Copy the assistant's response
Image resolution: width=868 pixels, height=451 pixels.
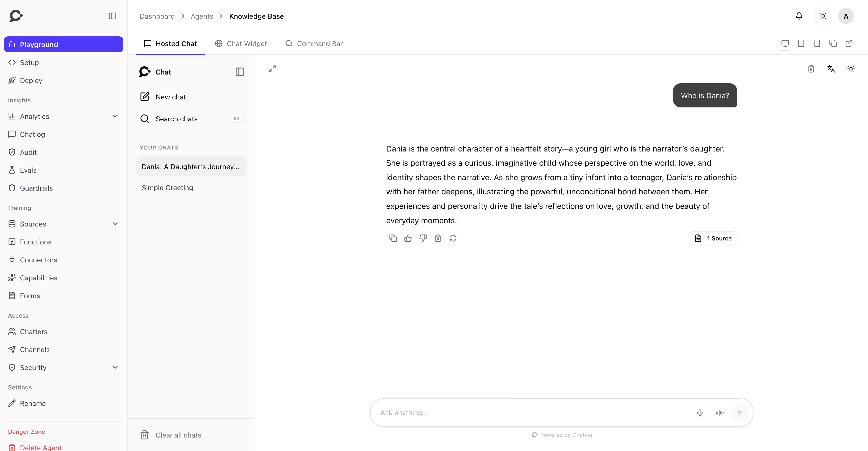[393, 238]
